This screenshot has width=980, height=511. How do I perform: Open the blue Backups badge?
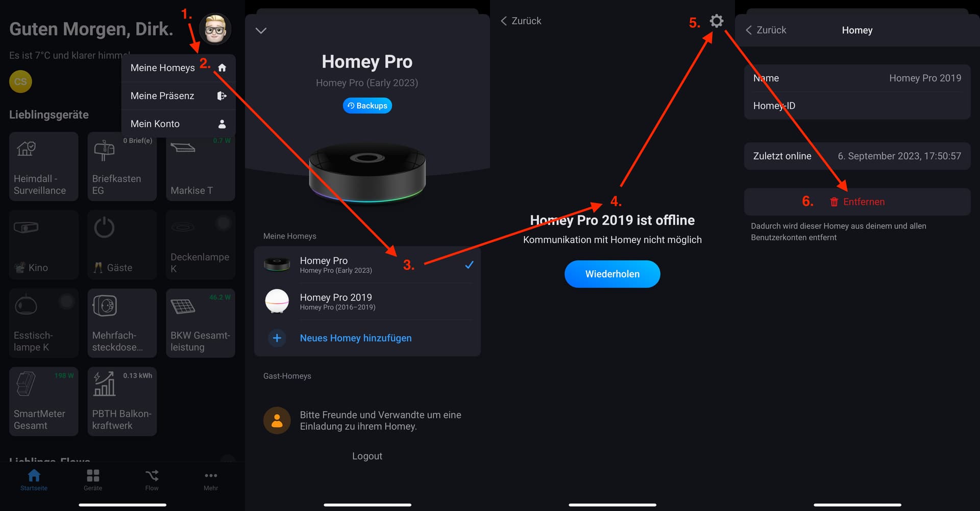click(x=367, y=106)
